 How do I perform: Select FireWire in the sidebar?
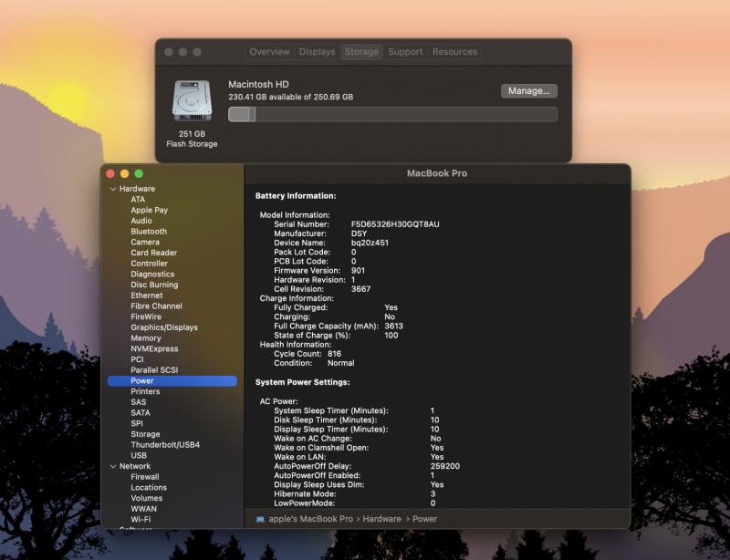coord(146,317)
